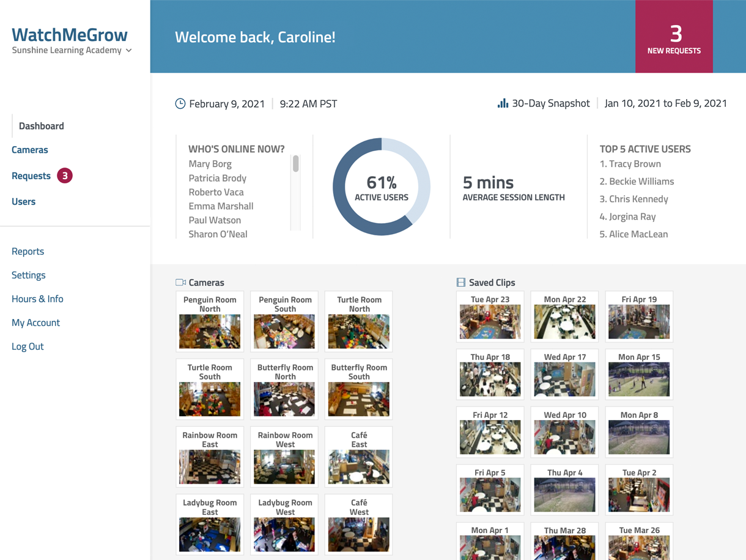Click the clock icon beside the date

click(x=179, y=103)
